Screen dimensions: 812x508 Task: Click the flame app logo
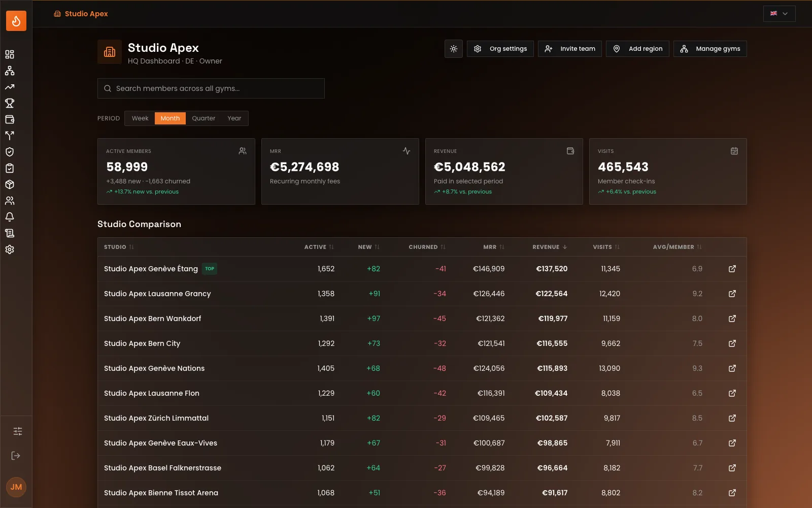[x=16, y=21]
